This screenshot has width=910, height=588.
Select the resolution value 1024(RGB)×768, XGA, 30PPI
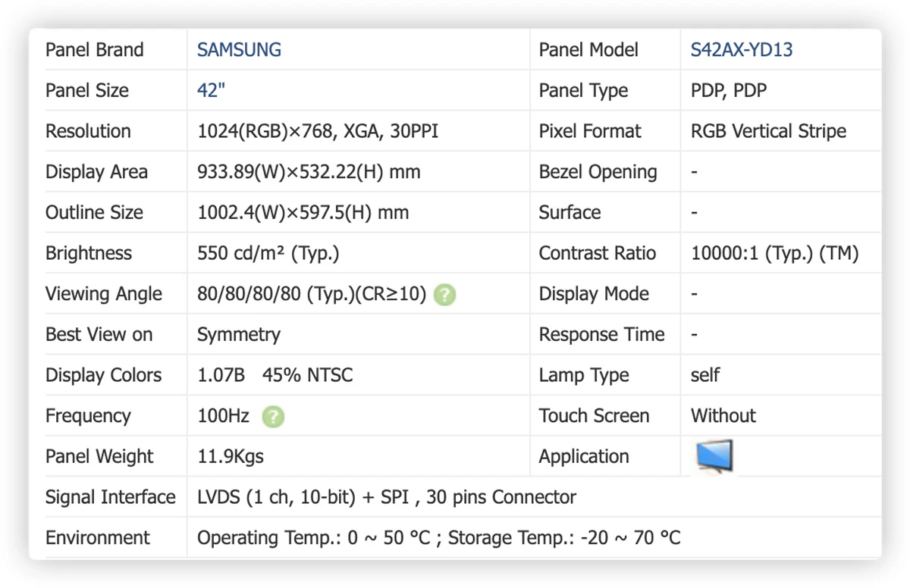pos(318,131)
